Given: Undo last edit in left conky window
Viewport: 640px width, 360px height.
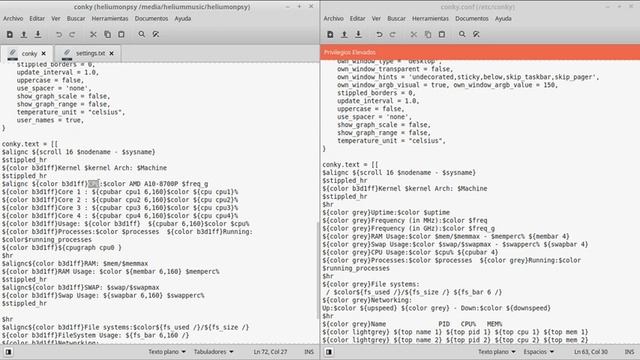Looking at the screenshot, I should pyautogui.click(x=59, y=35).
